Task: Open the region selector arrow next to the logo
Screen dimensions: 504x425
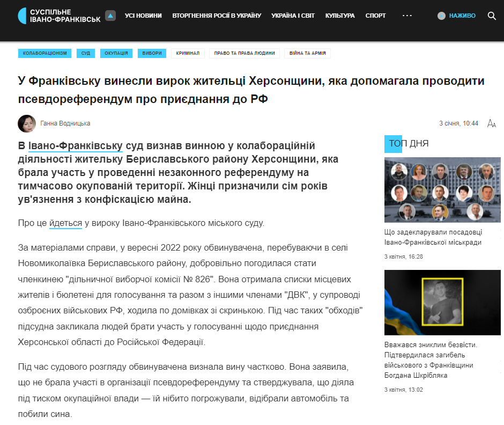Action: click(110, 16)
